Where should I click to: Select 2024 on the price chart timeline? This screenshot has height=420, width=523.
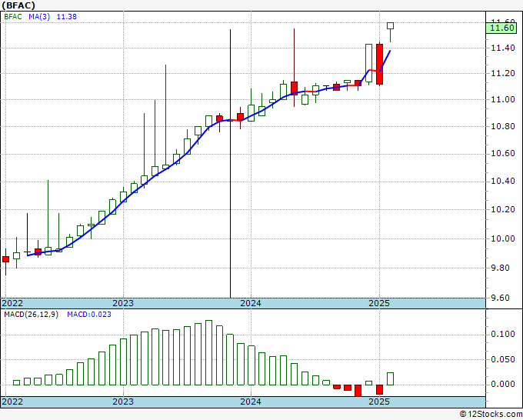(251, 303)
